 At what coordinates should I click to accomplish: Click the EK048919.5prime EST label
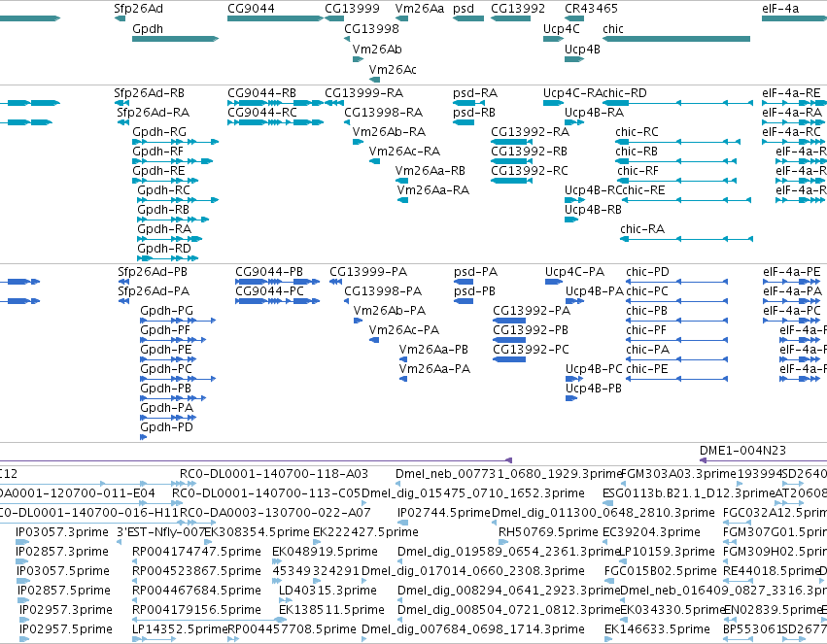click(x=325, y=552)
